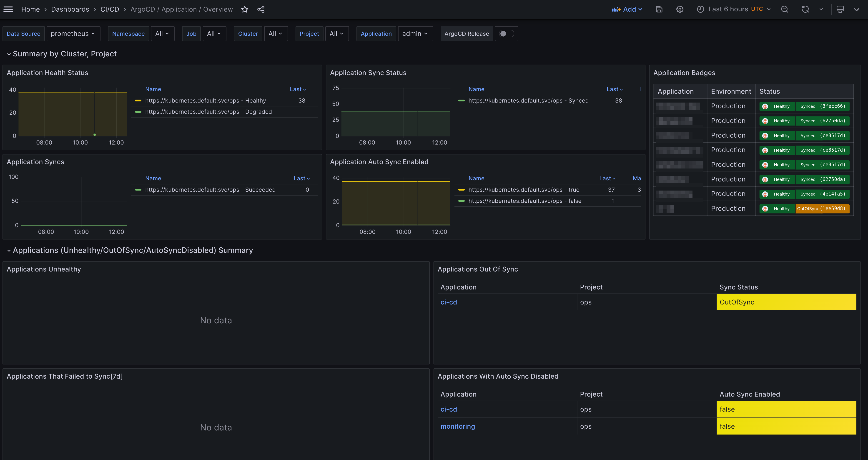868x460 pixels.
Task: Open dashboard settings gear
Action: 680,9
